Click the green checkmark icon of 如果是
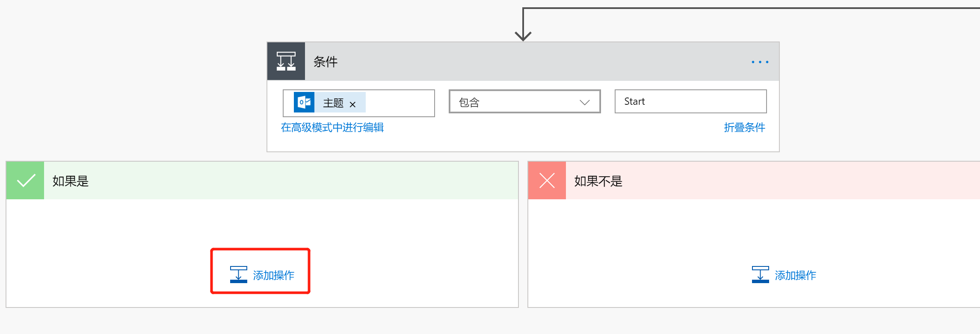980x334 pixels. (25, 180)
